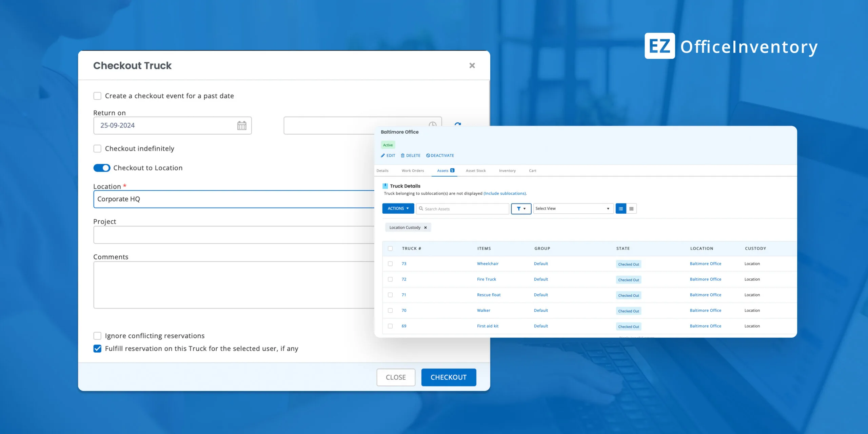Screen dimensions: 868x434
Task: Turn off Checkout to Location toggle
Action: [102, 168]
